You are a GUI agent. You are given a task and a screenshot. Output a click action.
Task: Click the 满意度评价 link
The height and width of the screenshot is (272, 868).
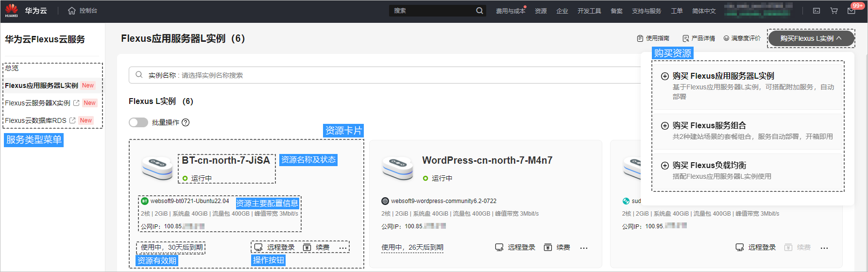click(x=746, y=38)
